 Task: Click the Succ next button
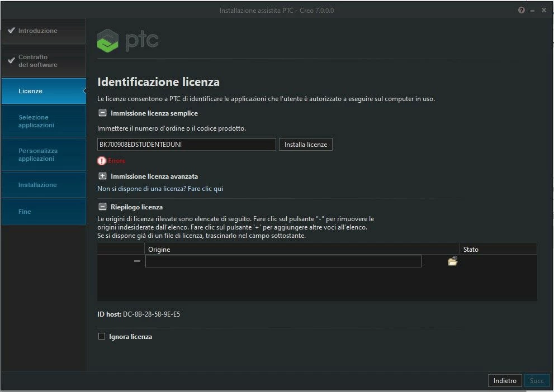tap(537, 381)
